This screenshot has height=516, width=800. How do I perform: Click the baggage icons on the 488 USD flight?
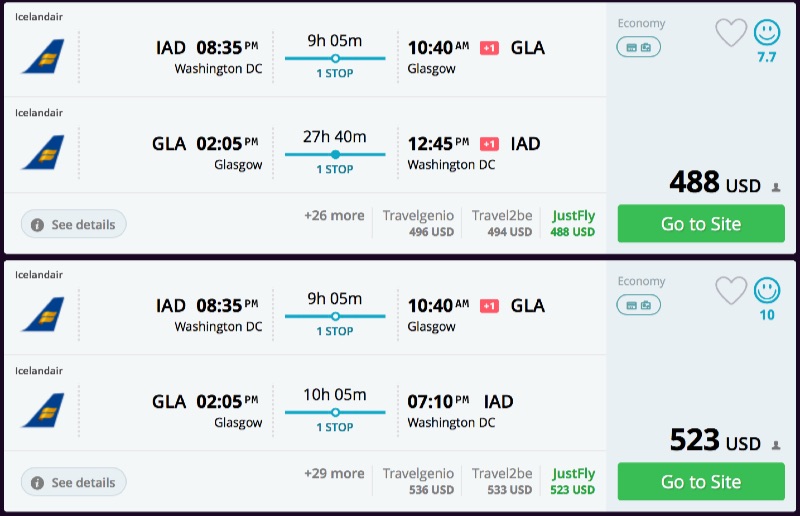(638, 47)
